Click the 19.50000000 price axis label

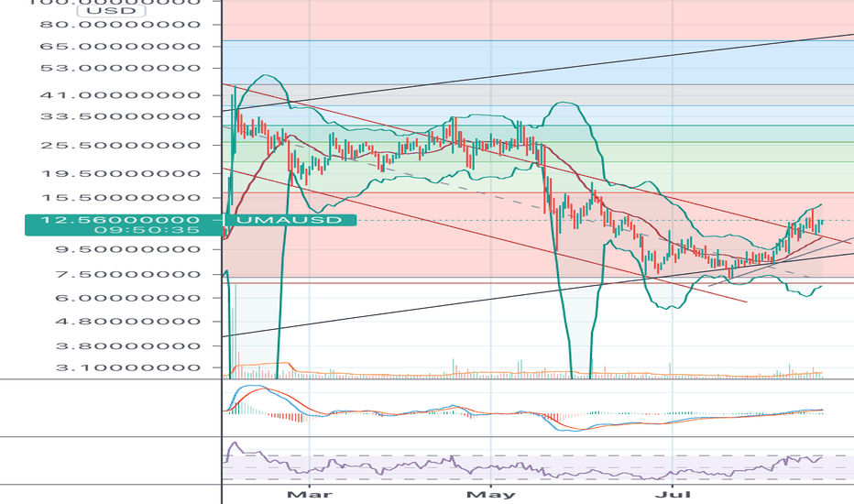(x=120, y=174)
